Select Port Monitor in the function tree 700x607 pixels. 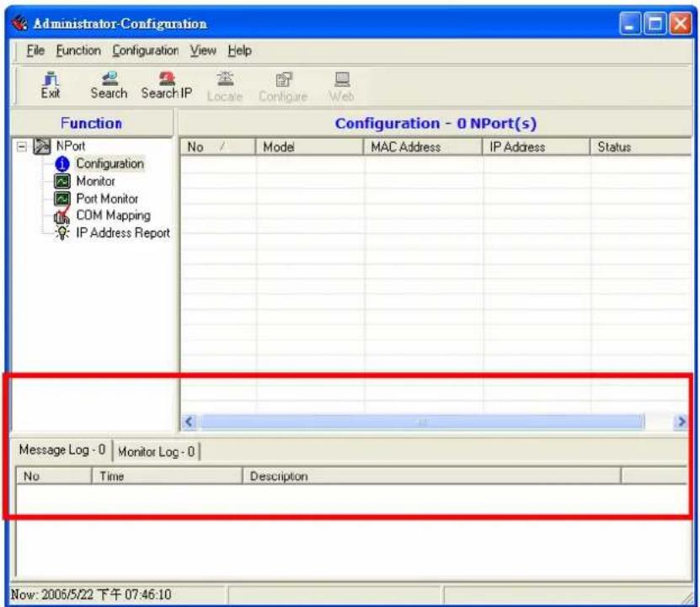107,198
